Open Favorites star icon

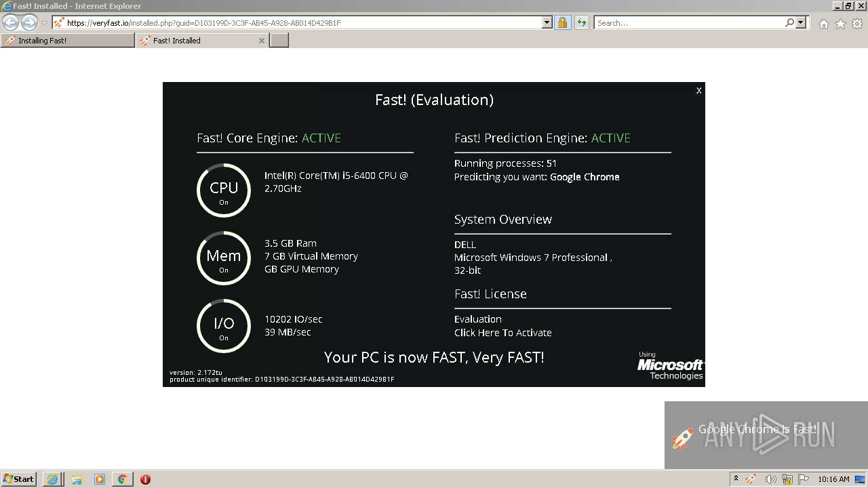pyautogui.click(x=840, y=24)
